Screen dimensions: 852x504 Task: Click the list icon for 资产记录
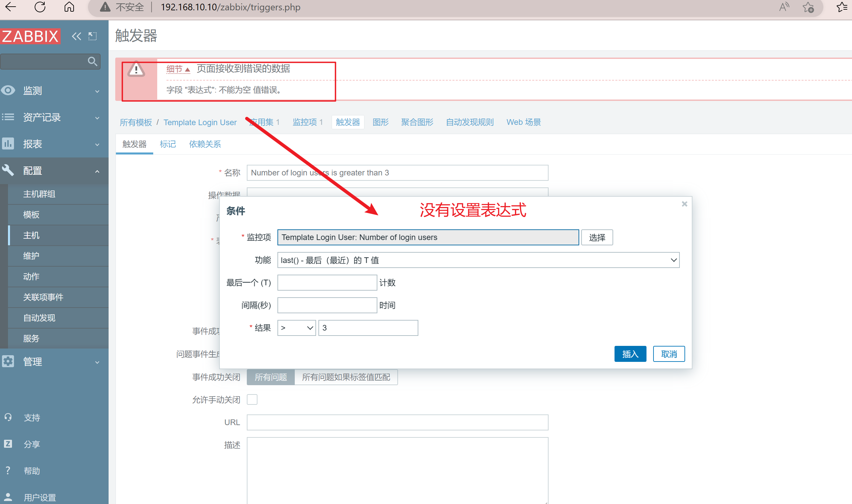[x=8, y=117]
